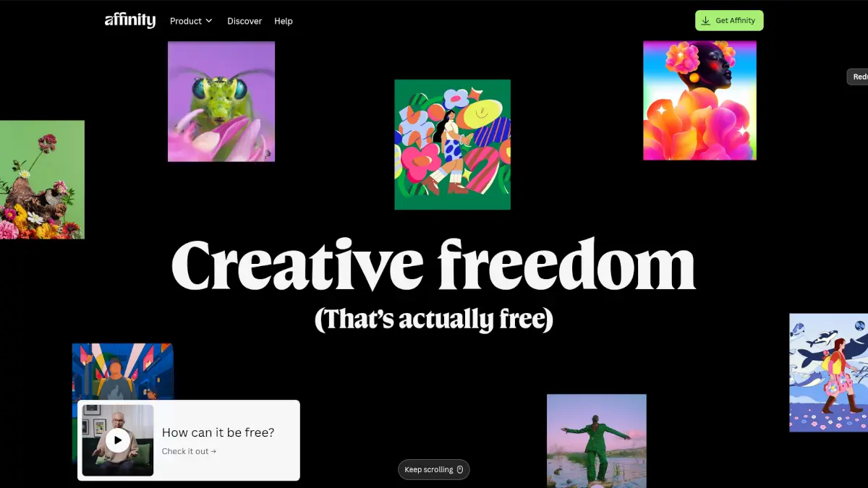This screenshot has height=488, width=868.
Task: Open the man in green suit photo
Action: (x=597, y=441)
